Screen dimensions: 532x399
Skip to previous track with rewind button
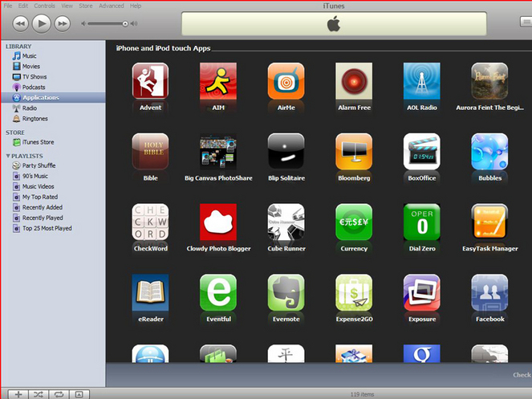(20, 24)
